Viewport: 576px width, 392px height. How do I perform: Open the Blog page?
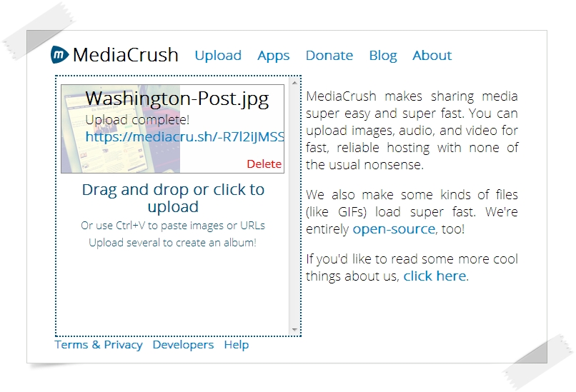tap(383, 56)
